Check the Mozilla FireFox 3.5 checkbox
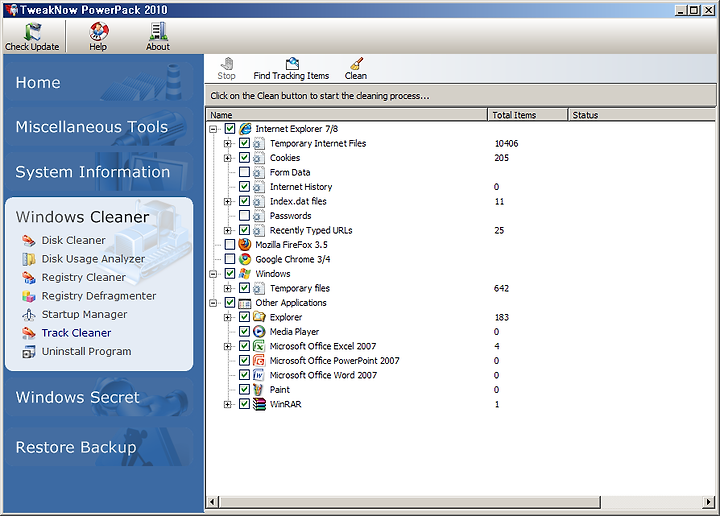 click(230, 245)
